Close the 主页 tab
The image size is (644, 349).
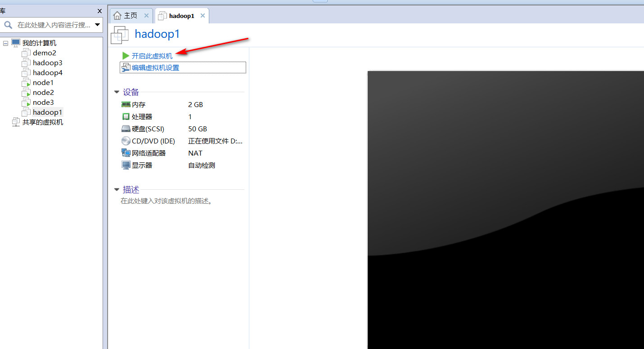(x=146, y=15)
